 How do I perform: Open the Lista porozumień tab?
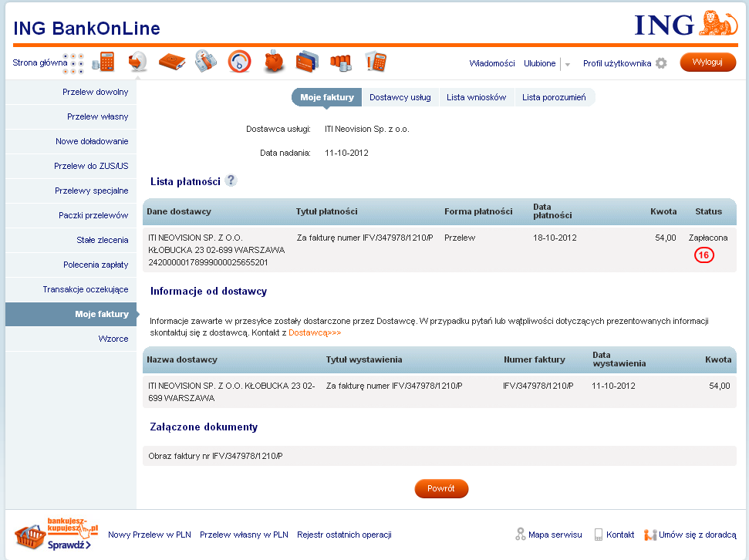coord(554,97)
